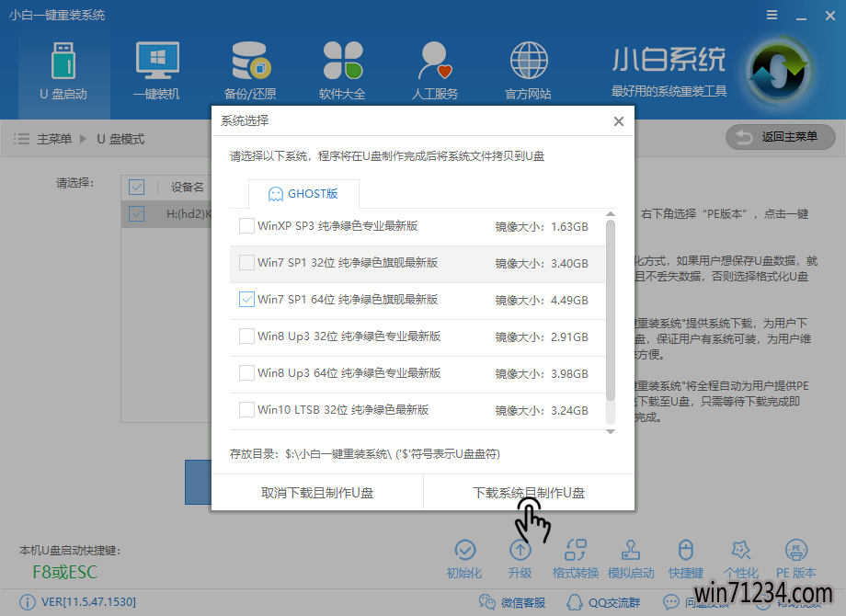Uncheck Win7 SP1 64位 纯净绿色旗舰最新版
The width and height of the screenshot is (846, 616).
point(246,300)
